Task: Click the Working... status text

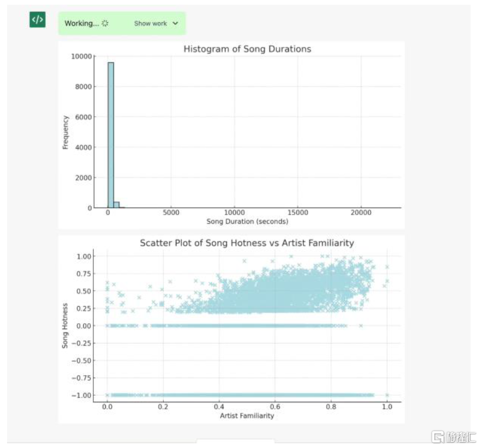Action: click(82, 23)
